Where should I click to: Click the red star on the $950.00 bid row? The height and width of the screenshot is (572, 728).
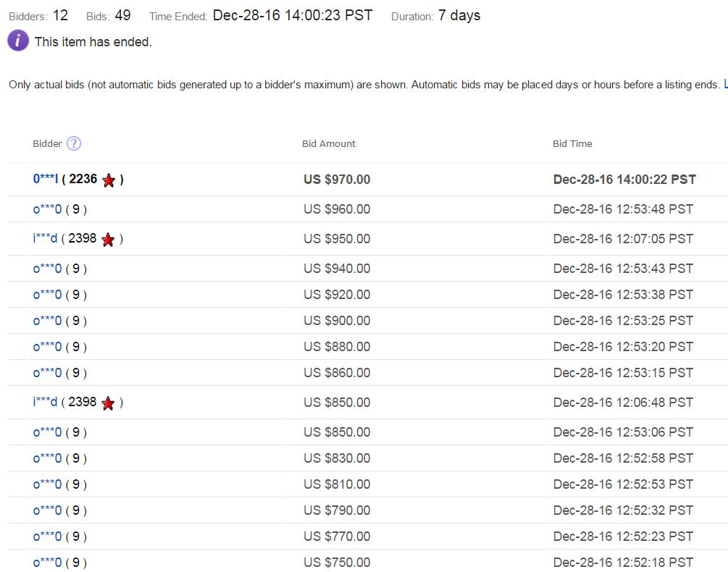[108, 239]
